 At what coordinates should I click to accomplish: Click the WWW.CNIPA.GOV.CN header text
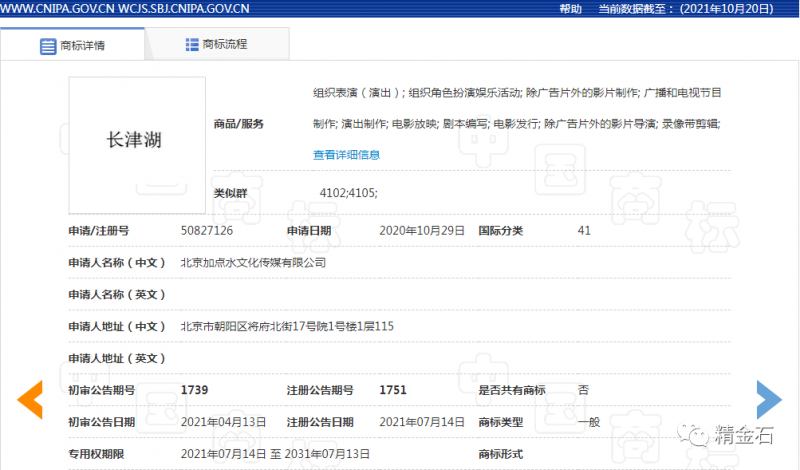pyautogui.click(x=57, y=9)
